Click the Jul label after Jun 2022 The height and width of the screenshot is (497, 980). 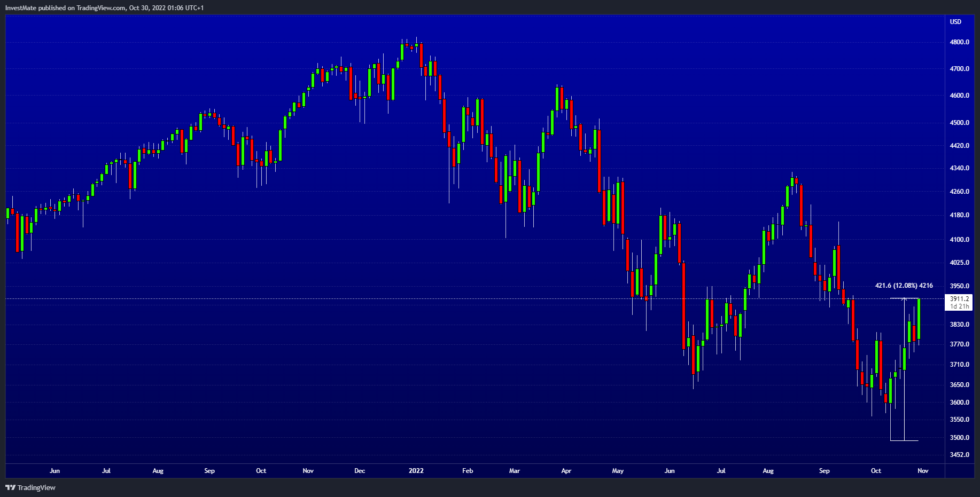(721, 471)
